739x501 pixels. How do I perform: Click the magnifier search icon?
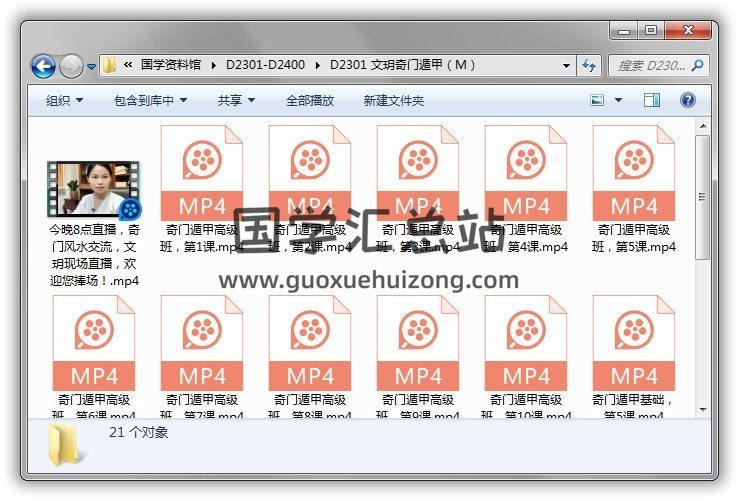(698, 65)
